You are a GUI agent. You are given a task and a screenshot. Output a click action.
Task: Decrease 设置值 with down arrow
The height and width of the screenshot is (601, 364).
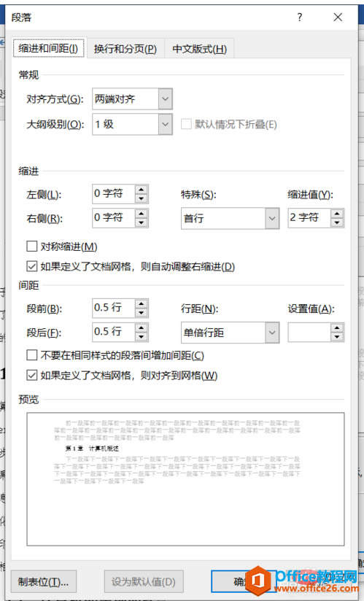point(337,337)
